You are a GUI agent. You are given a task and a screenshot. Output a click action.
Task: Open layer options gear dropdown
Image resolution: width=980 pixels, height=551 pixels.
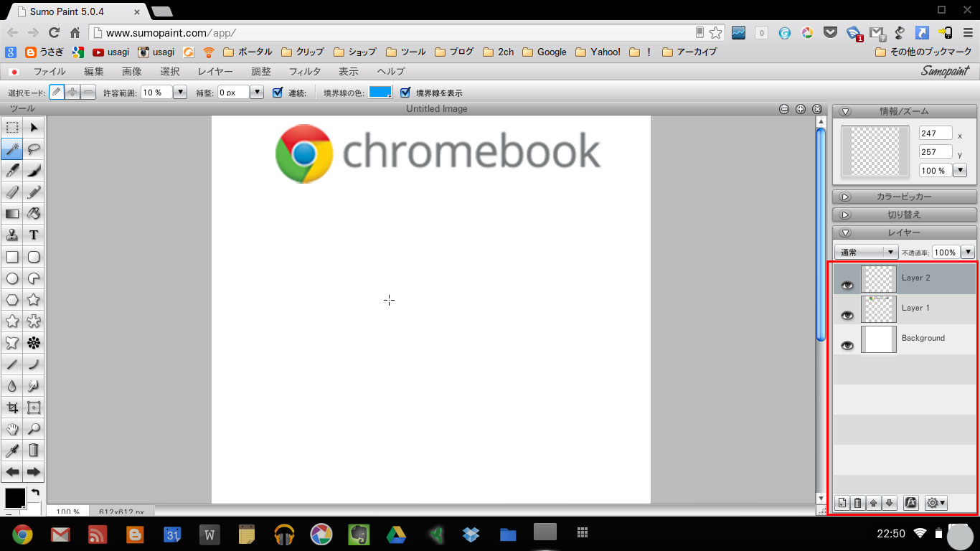tap(936, 503)
